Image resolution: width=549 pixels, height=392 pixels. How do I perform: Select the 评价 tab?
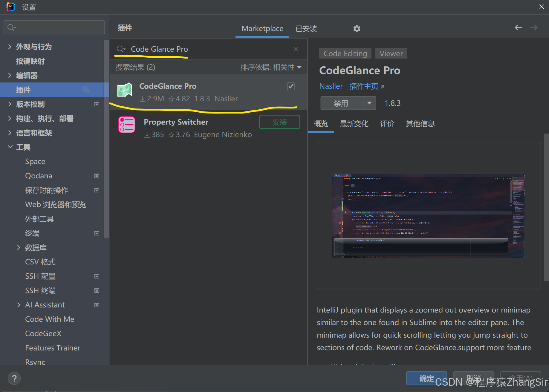387,124
